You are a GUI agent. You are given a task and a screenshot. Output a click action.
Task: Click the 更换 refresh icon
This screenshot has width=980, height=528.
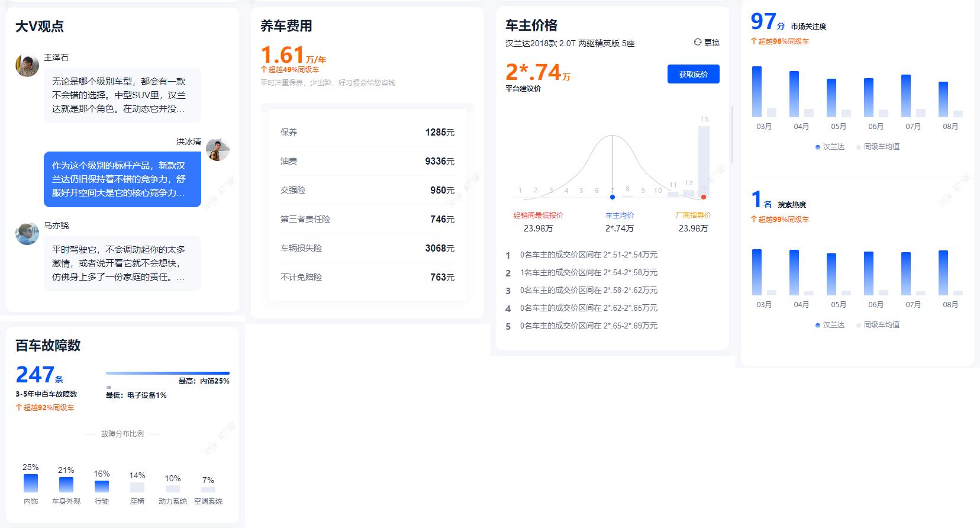[x=698, y=43]
